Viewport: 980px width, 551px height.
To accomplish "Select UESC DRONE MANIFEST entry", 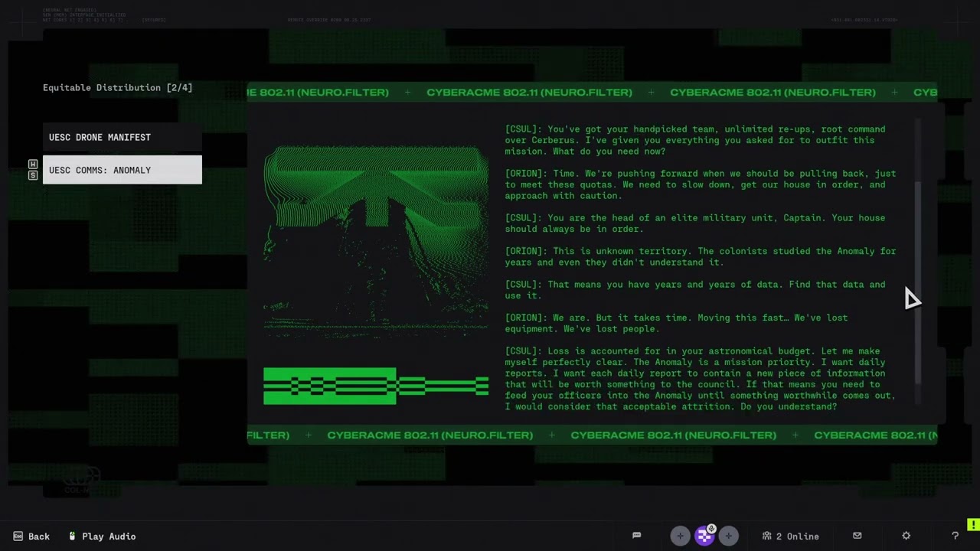I will 122,137.
